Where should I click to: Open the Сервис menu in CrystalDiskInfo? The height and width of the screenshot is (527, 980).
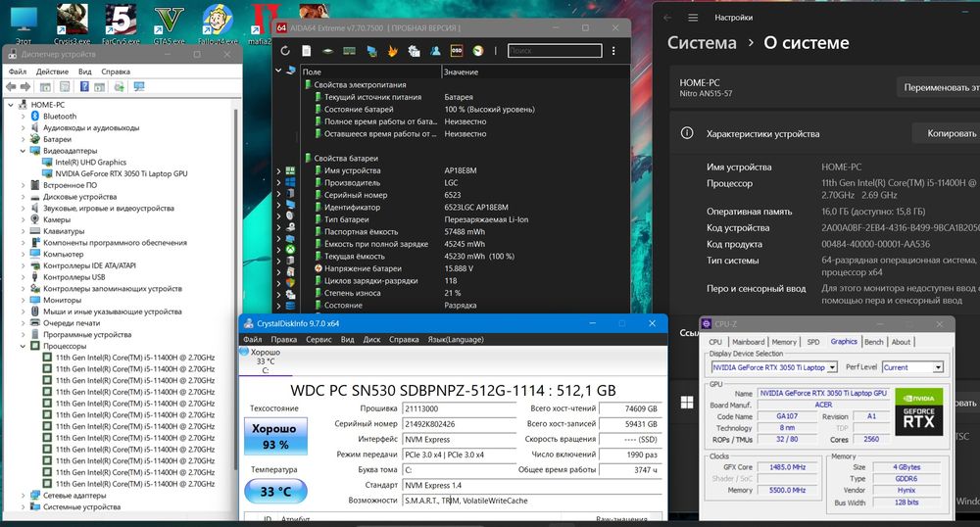click(x=318, y=340)
